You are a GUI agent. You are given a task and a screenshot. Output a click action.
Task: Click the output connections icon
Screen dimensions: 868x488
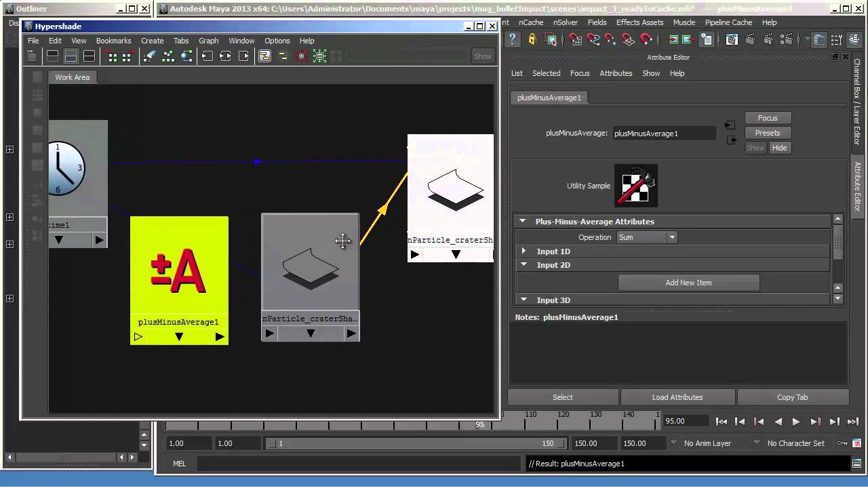tap(243, 56)
